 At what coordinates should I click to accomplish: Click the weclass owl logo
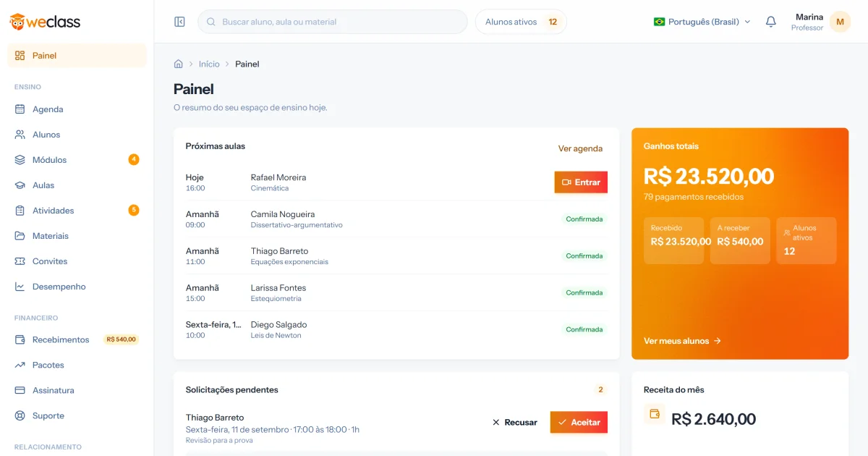point(45,22)
